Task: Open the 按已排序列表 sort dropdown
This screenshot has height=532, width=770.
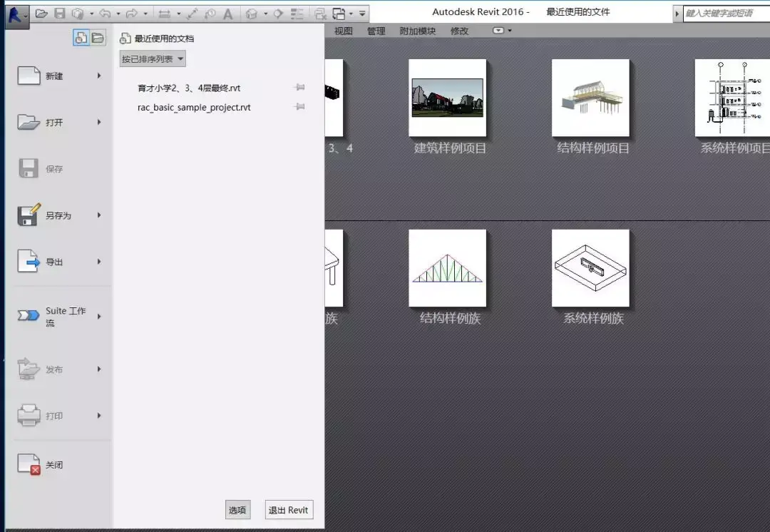Action: [153, 59]
